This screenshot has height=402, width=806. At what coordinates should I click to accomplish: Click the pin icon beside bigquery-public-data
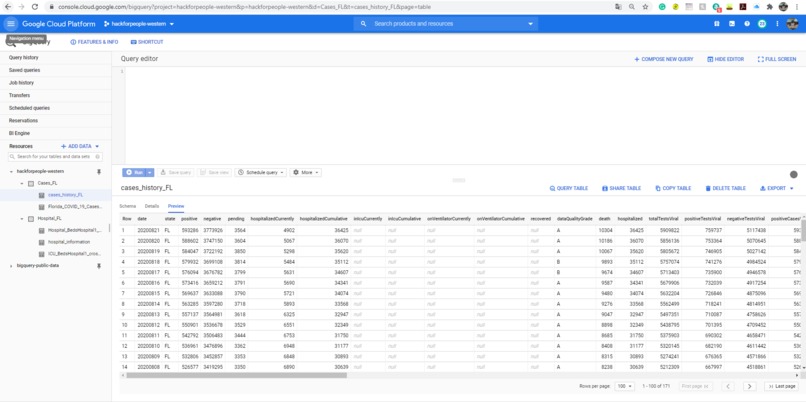99,266
